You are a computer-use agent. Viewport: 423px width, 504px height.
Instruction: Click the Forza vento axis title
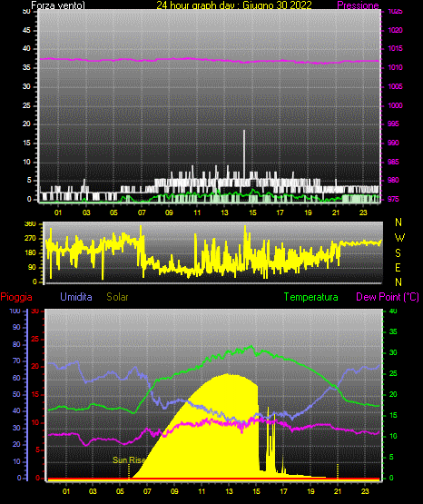(x=58, y=5)
